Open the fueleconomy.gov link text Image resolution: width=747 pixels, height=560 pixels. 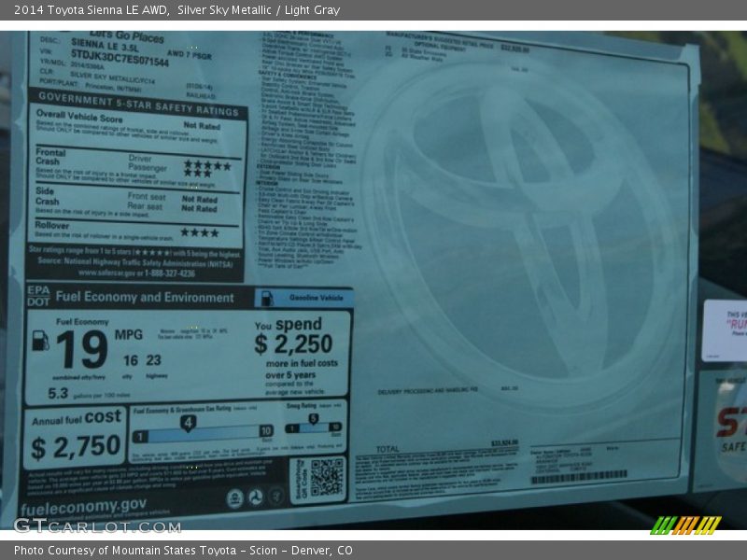[x=84, y=507]
